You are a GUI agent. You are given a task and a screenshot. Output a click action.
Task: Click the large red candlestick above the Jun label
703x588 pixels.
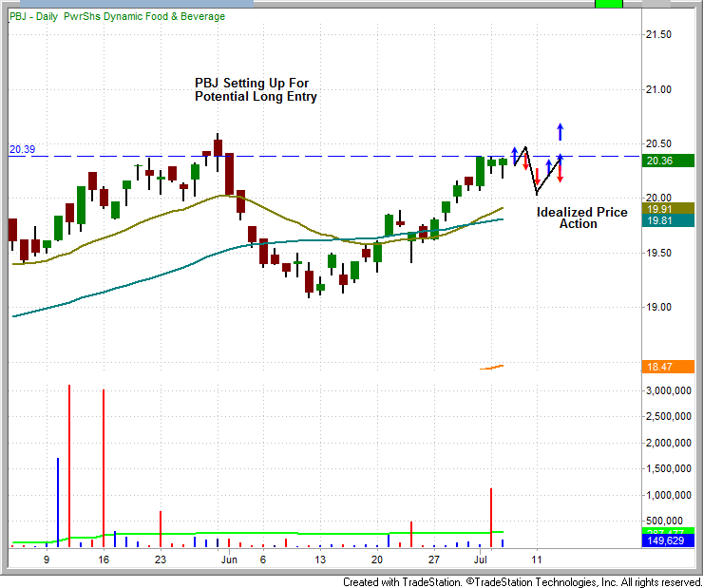229,174
